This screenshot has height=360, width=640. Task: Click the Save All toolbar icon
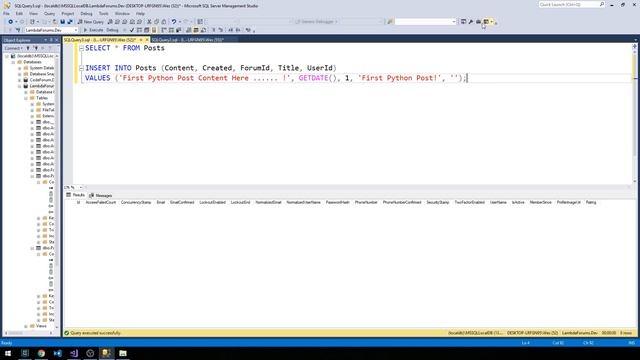tap(70, 22)
